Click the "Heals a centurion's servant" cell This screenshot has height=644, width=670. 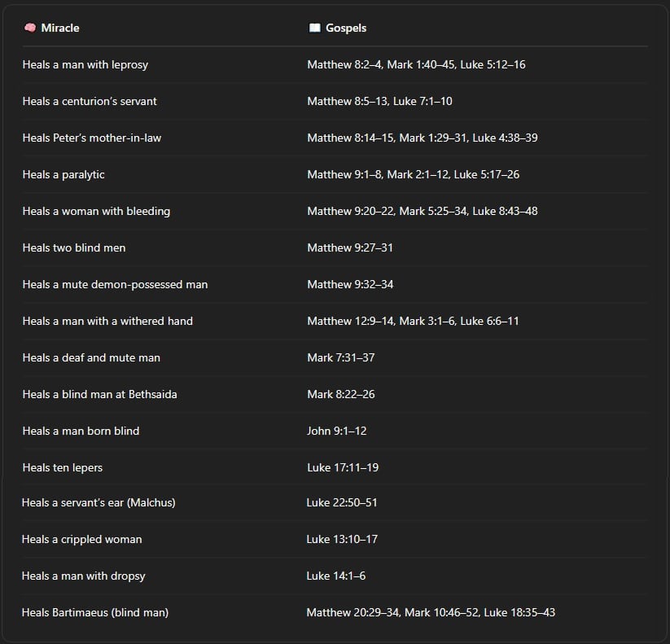(90, 101)
